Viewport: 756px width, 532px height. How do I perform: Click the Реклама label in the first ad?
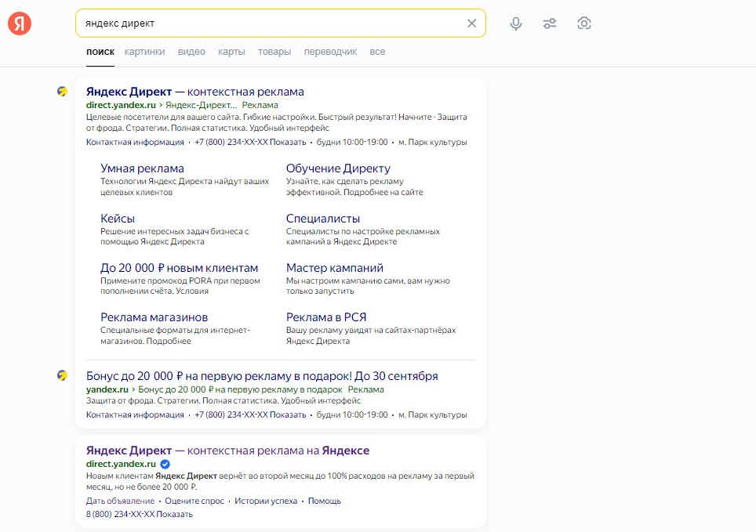coord(260,105)
